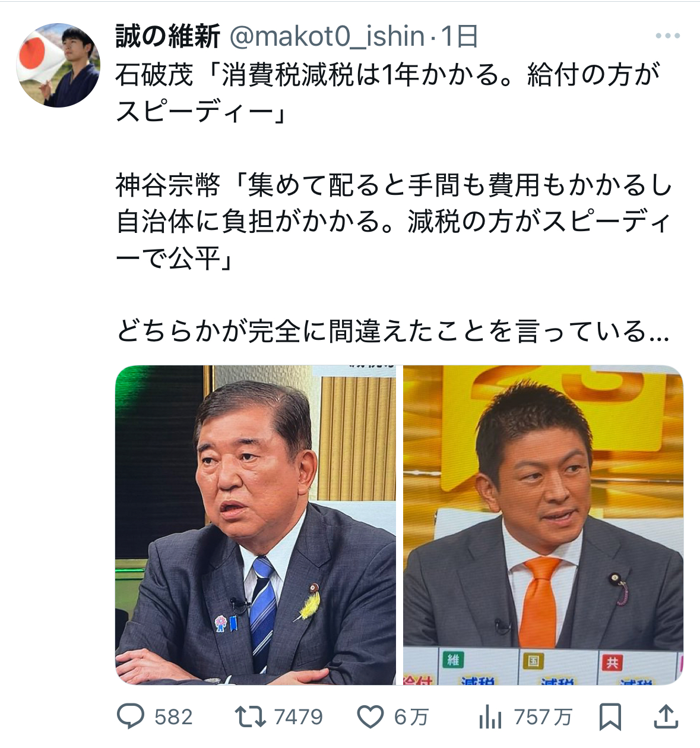Click the 757万 views count

coord(543,717)
